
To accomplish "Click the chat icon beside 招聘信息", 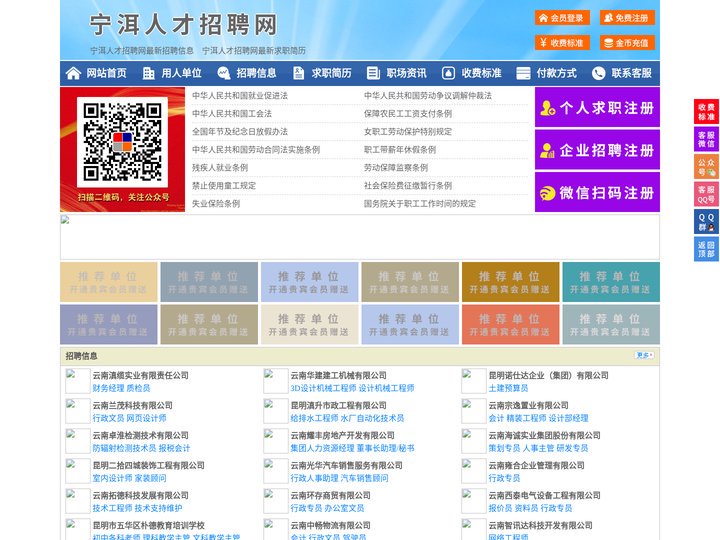I will click(224, 73).
